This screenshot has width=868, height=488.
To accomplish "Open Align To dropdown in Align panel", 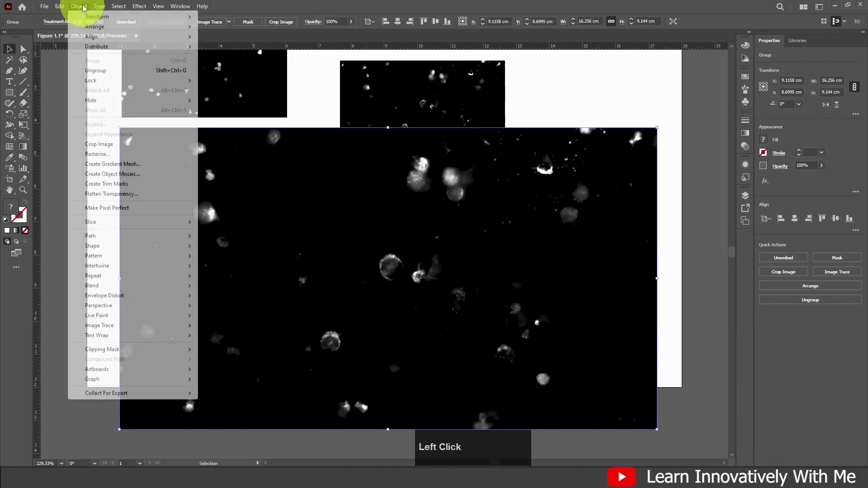I will coord(766,219).
